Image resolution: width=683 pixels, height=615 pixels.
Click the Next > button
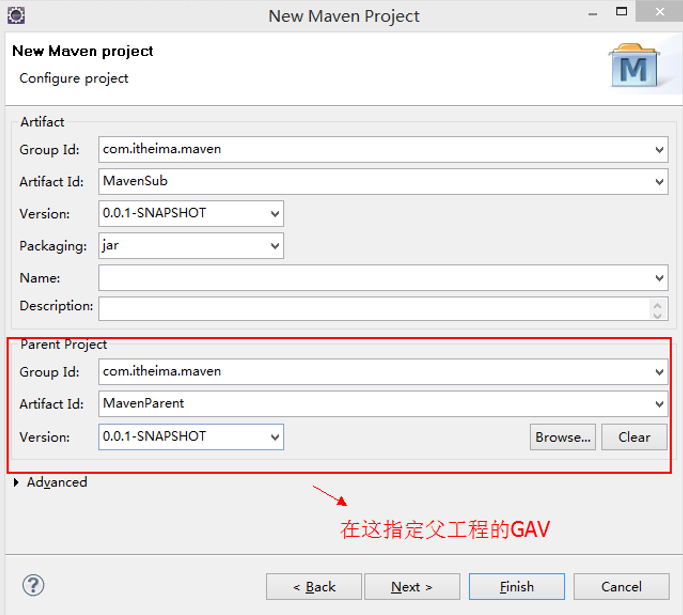pos(412,587)
